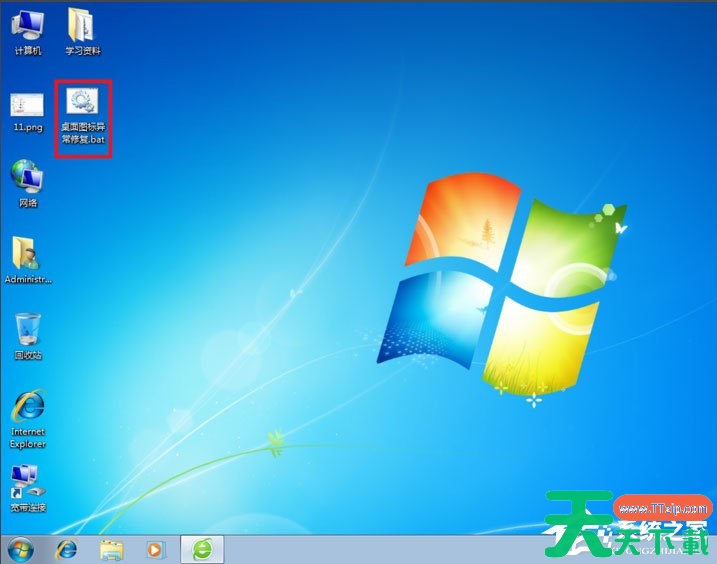
Task: Launch Internet Explorer from the taskbar
Action: point(66,549)
